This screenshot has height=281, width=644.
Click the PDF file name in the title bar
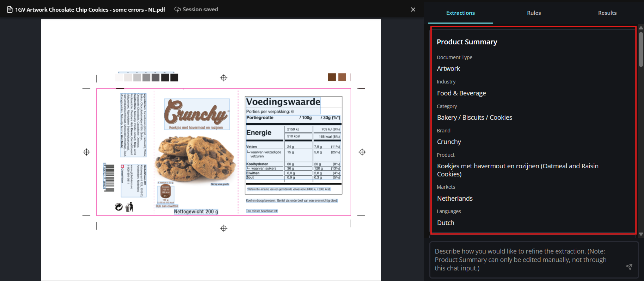click(90, 10)
